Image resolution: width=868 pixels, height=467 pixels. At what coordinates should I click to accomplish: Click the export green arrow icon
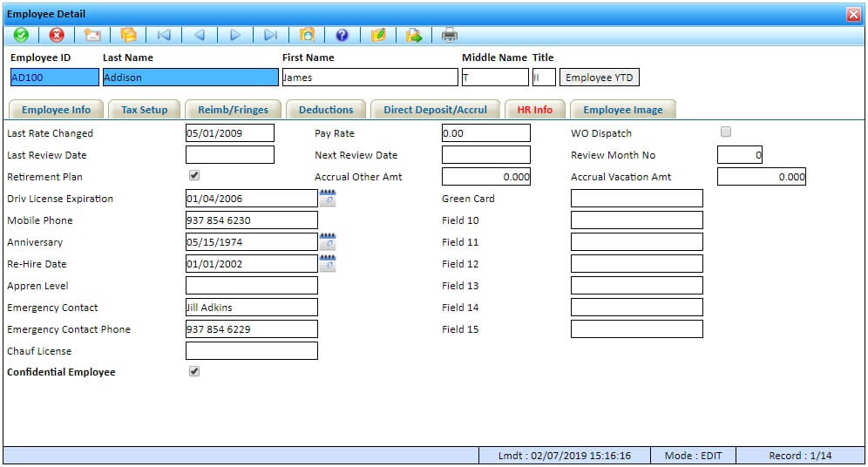point(413,35)
